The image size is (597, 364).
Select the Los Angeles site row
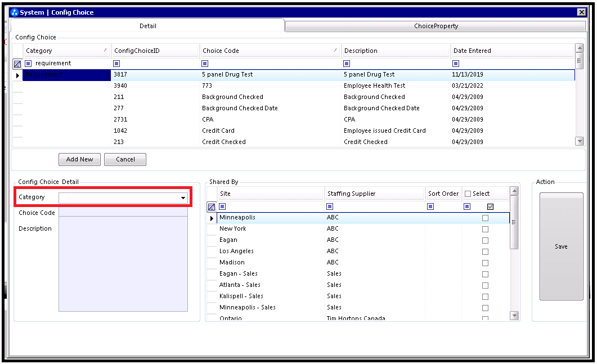[x=363, y=251]
